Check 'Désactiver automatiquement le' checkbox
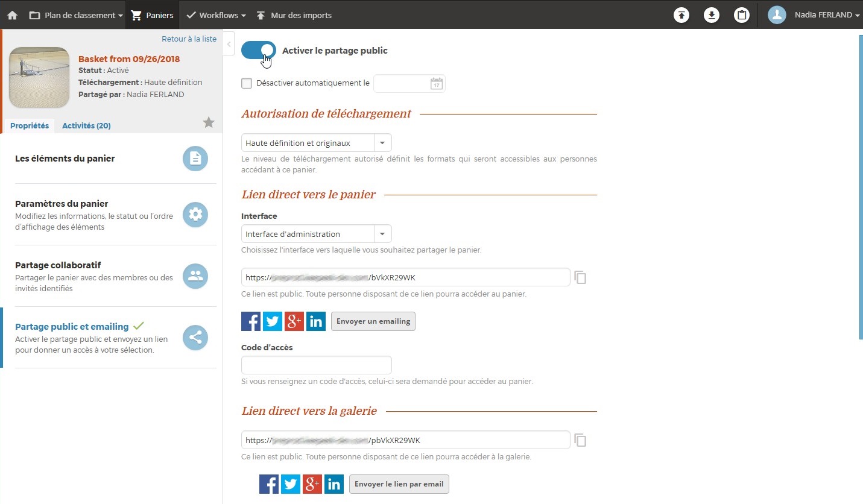 pos(247,84)
